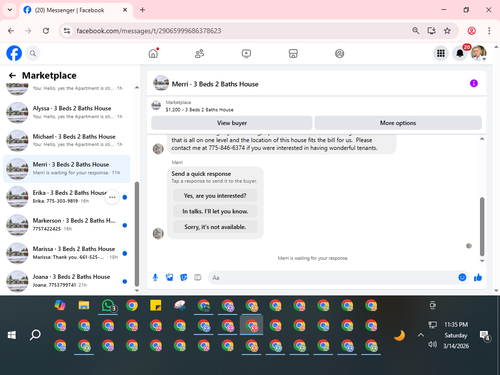
Task: Attach a photo with the image icon
Action: tap(169, 277)
